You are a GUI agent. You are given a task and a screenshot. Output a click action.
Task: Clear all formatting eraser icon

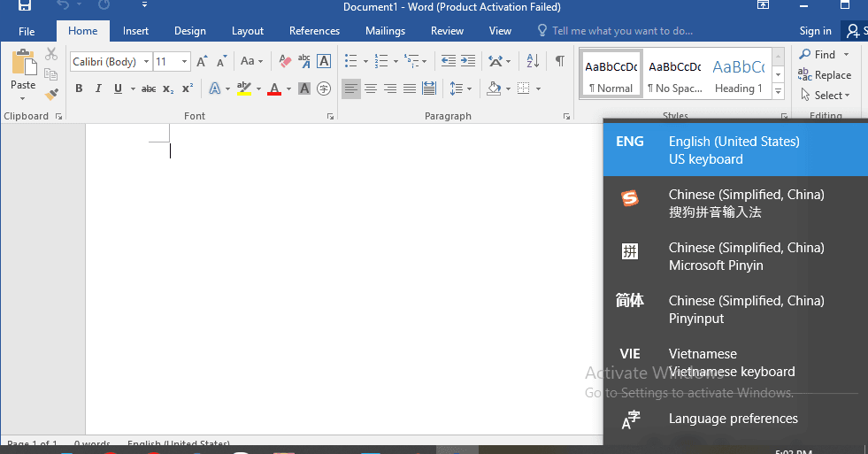coord(285,61)
